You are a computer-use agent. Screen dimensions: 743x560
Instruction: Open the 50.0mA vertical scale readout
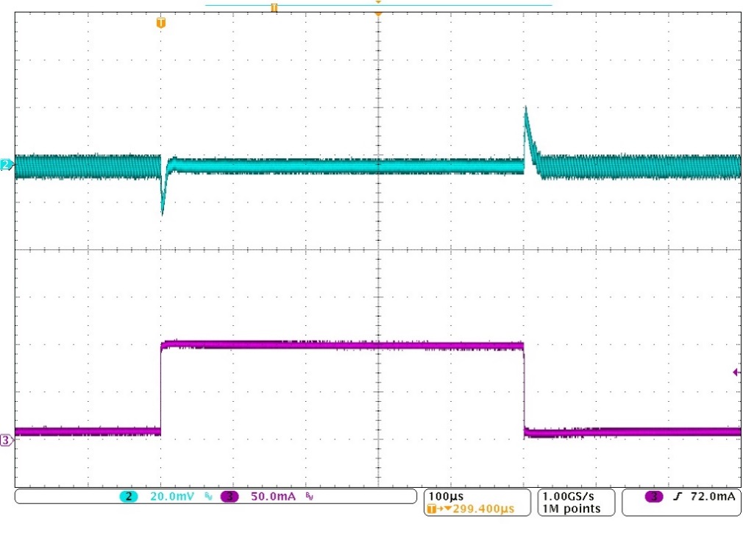pyautogui.click(x=272, y=497)
